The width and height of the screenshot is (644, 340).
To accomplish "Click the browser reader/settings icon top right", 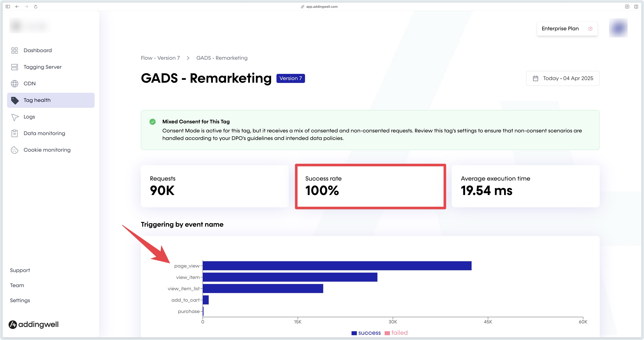I will 627,7.
